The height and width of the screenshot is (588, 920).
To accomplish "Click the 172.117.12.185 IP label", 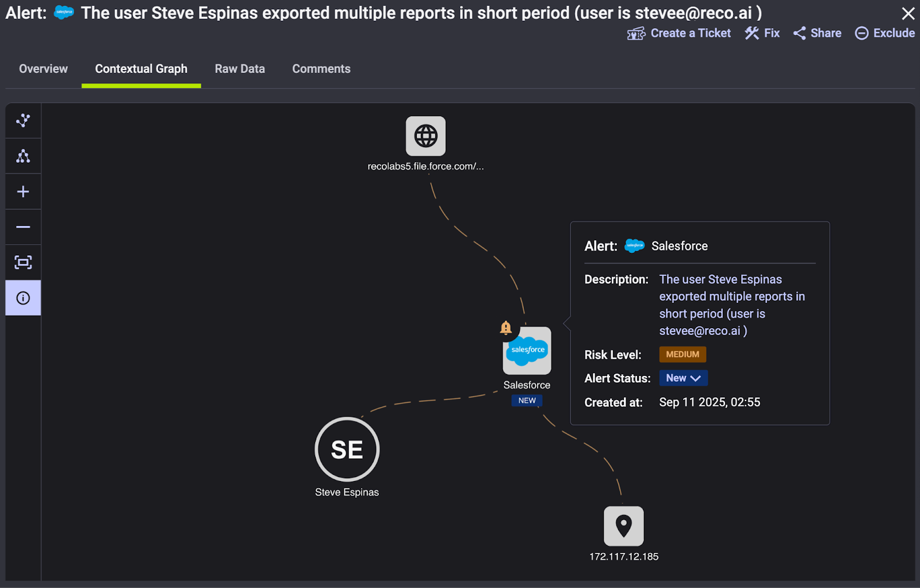I will (x=624, y=556).
